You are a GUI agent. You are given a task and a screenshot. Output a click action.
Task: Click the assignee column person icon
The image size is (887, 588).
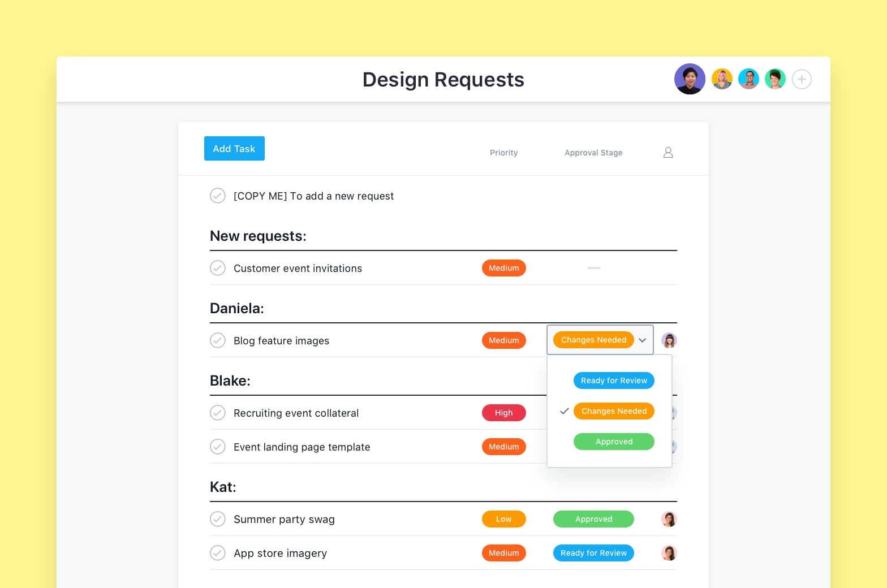click(x=668, y=153)
